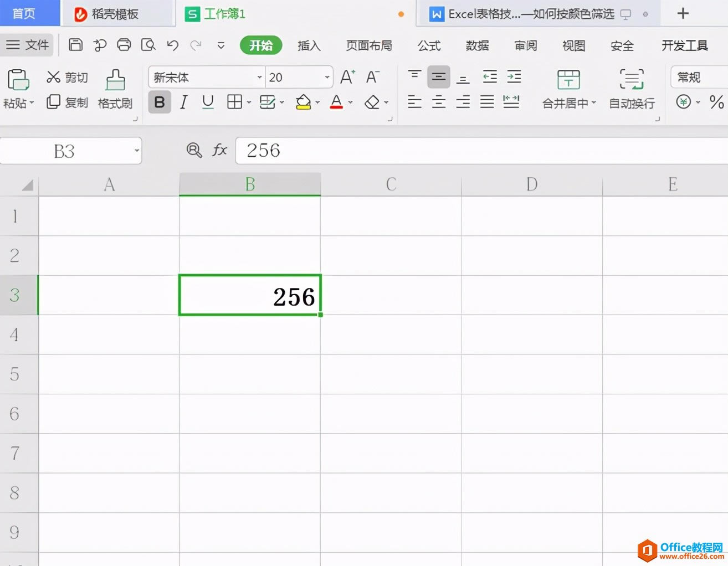Screen dimensions: 728x566
Task: Select the 开始 ribbon tab
Action: point(261,45)
